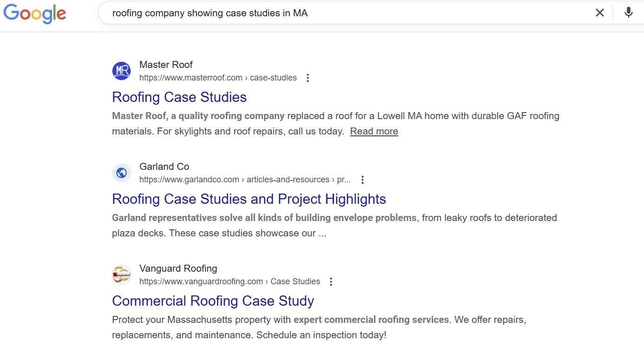Viewport: 644px width, 355px height.
Task: Open more options for Master Roof result
Action: (308, 78)
